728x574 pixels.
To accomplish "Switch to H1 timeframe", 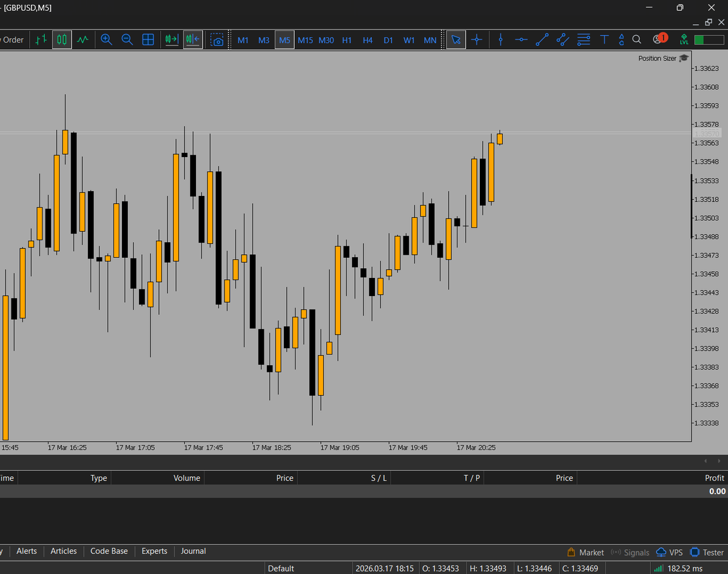I will 347,40.
